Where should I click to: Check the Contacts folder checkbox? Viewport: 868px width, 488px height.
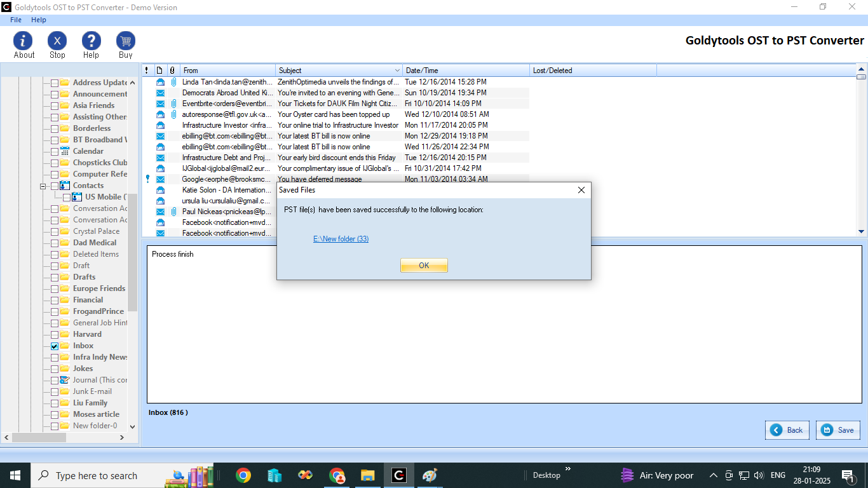tap(55, 186)
